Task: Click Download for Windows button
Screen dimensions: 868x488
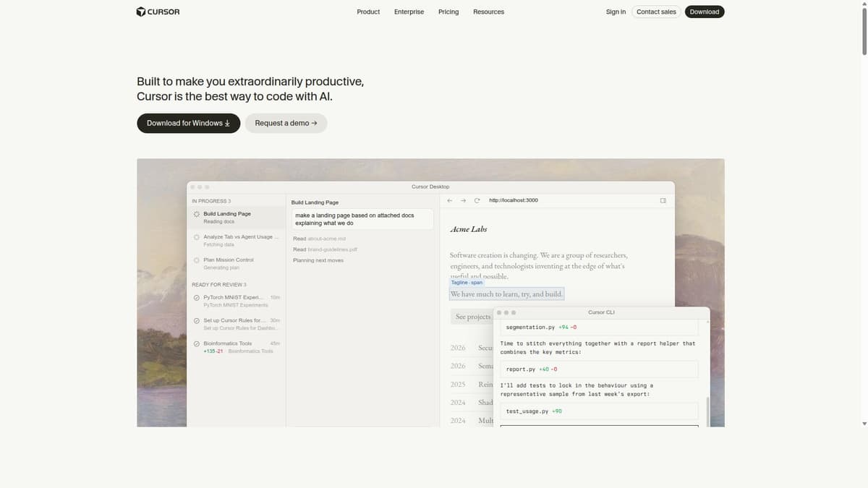Action: click(x=189, y=123)
